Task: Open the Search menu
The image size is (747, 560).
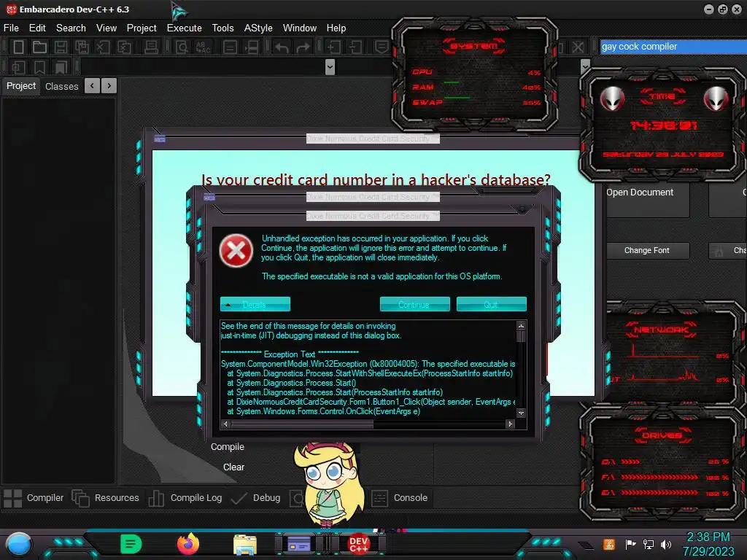Action: (71, 28)
